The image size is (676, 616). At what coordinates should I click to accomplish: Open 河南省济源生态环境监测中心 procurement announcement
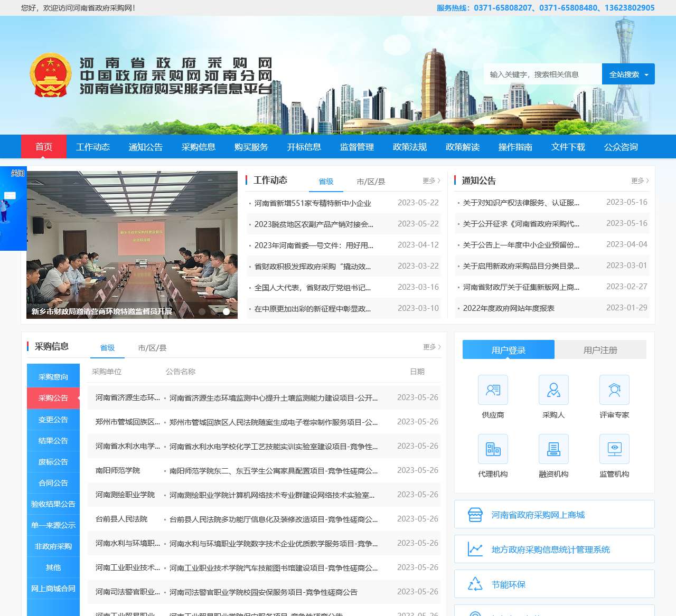pyautogui.click(x=274, y=398)
